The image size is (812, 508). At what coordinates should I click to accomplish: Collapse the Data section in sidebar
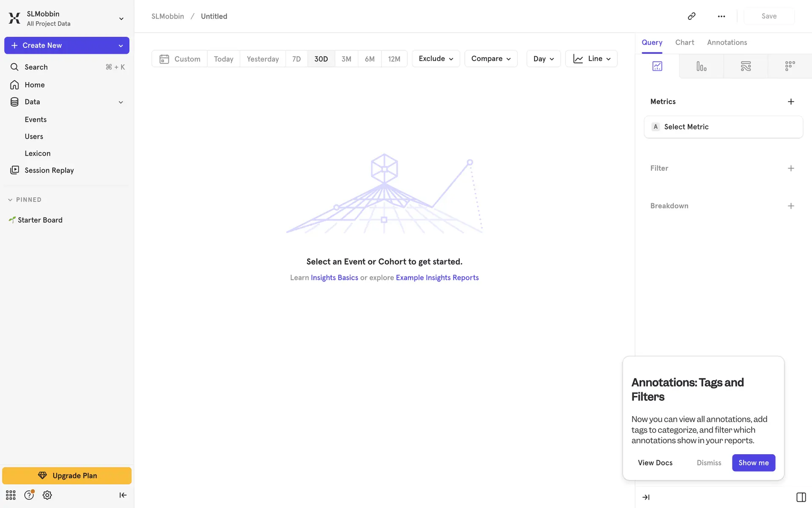121,102
